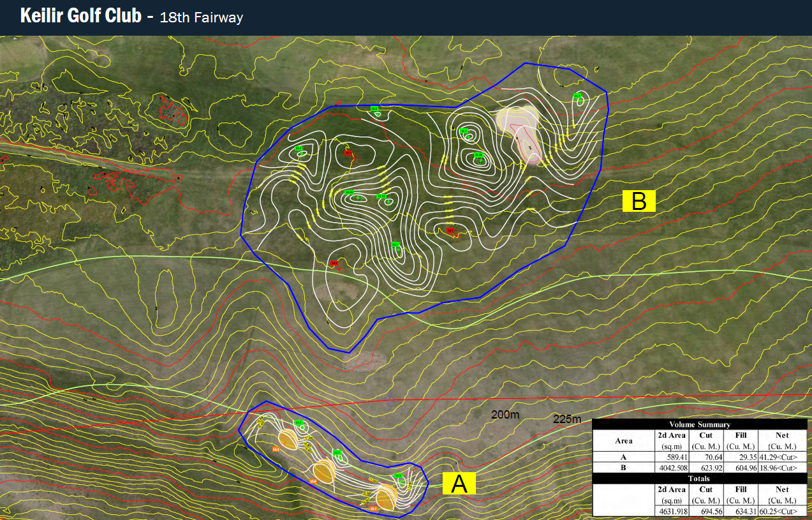Screen dimensions: 812x520
Task: Select the orange 15.8 bunker elevation marker
Action: [x=314, y=481]
